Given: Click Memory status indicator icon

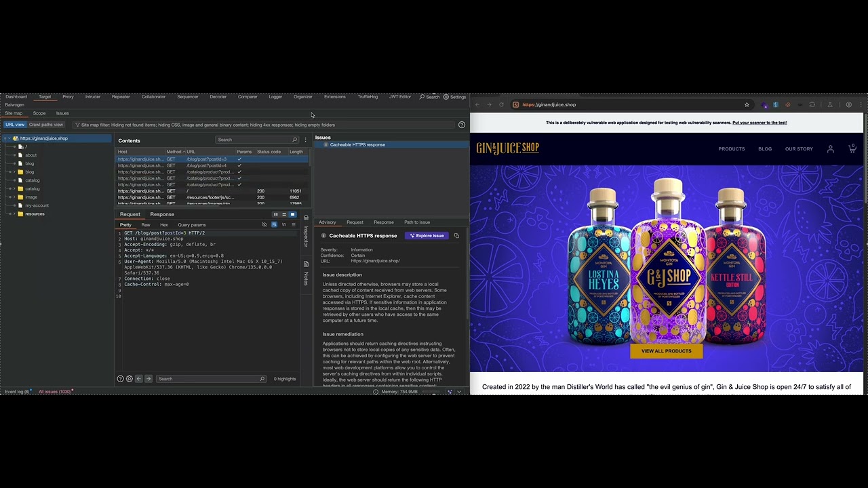Looking at the screenshot, I should pyautogui.click(x=376, y=392).
